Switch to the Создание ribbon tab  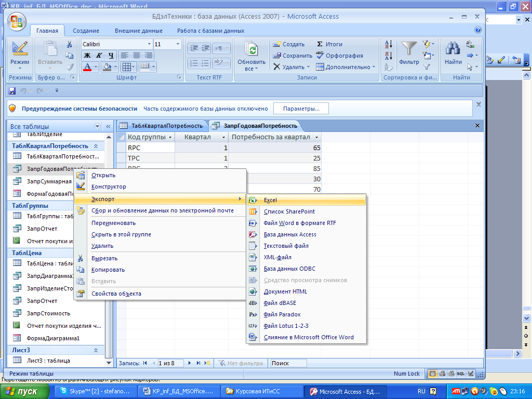pos(86,31)
